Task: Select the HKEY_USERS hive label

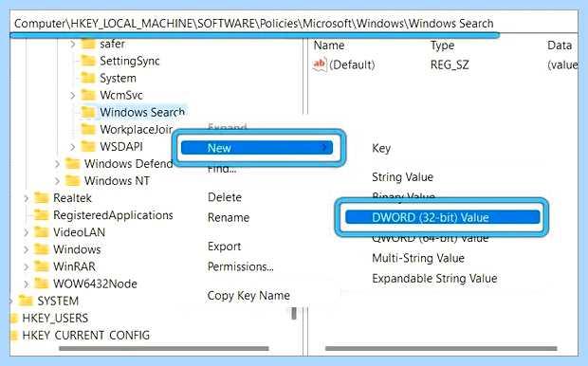Action: tap(55, 318)
